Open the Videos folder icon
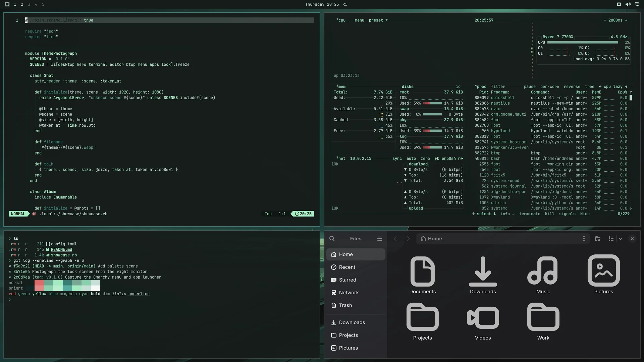644x362 pixels. pyautogui.click(x=483, y=321)
